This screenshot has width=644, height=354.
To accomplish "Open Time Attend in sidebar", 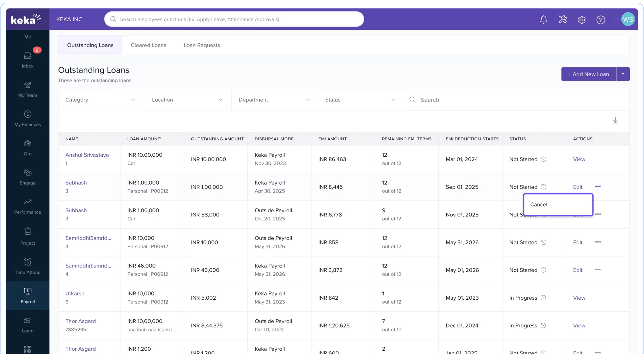I will [28, 266].
